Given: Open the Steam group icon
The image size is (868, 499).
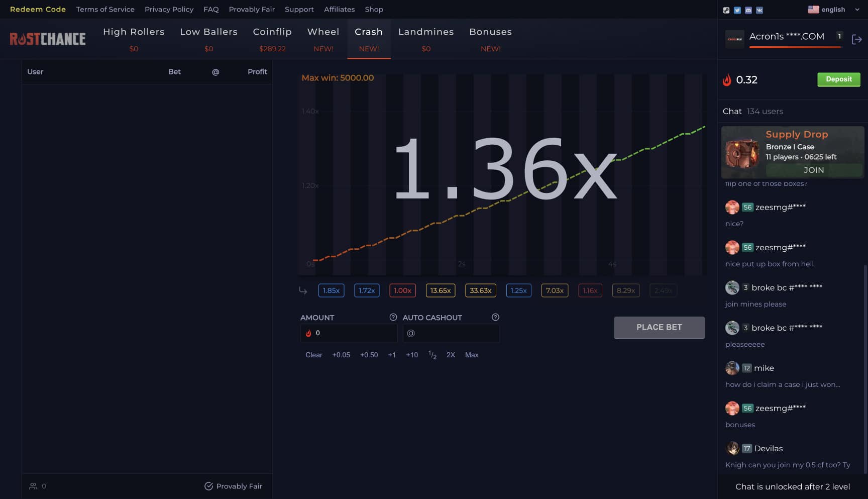Looking at the screenshot, I should click(x=726, y=10).
